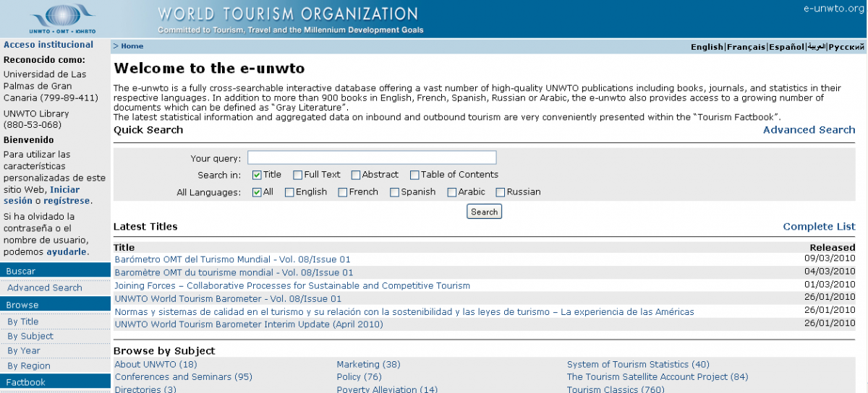
Task: Open UNWTO Barometer Interim Update April 2010
Action: pyautogui.click(x=249, y=324)
